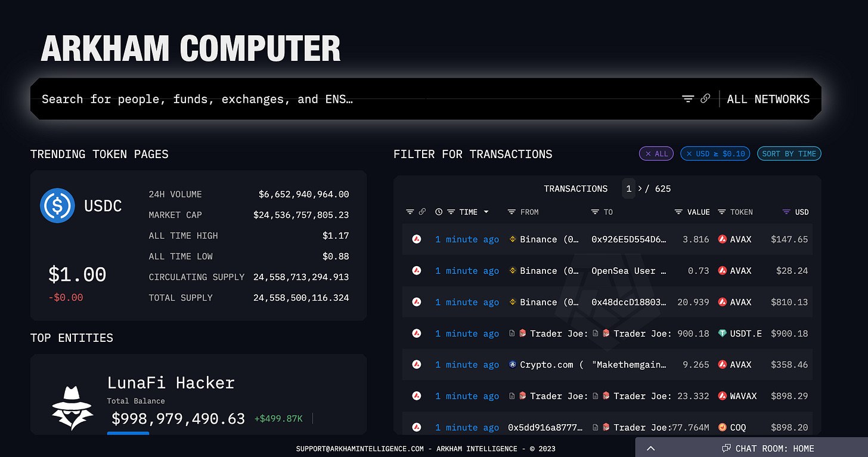This screenshot has width=868, height=457.
Task: Click the $998,979,490.63 total balance
Action: tap(178, 419)
